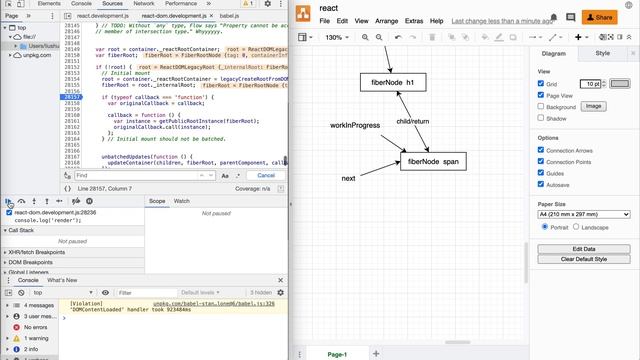The width and height of the screenshot is (640, 360).
Task: Resume script execution in the debugger
Action: (x=8, y=201)
